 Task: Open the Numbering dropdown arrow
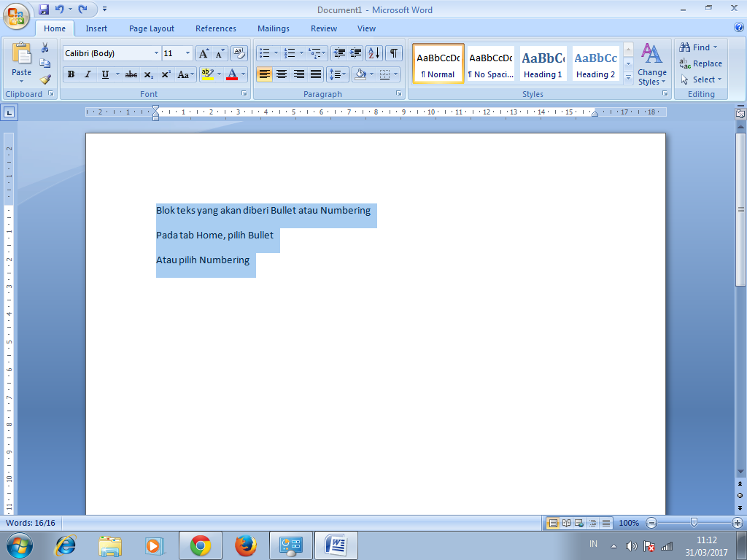[x=301, y=53]
